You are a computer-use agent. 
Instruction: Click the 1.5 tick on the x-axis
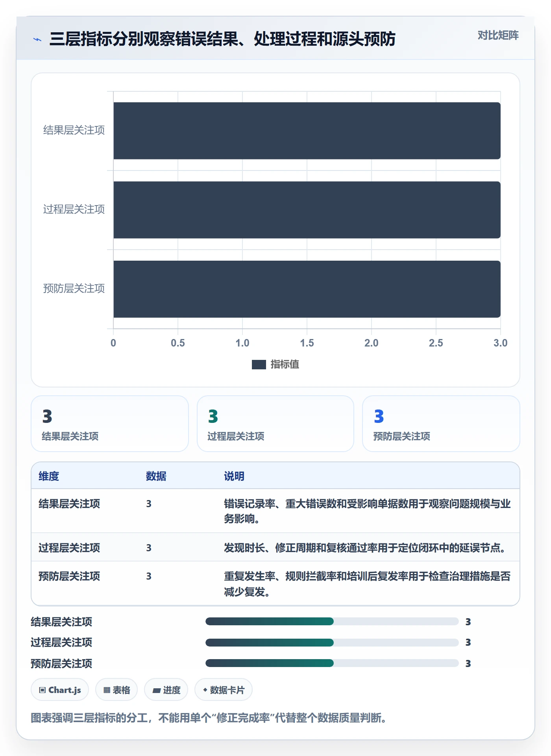click(x=307, y=343)
